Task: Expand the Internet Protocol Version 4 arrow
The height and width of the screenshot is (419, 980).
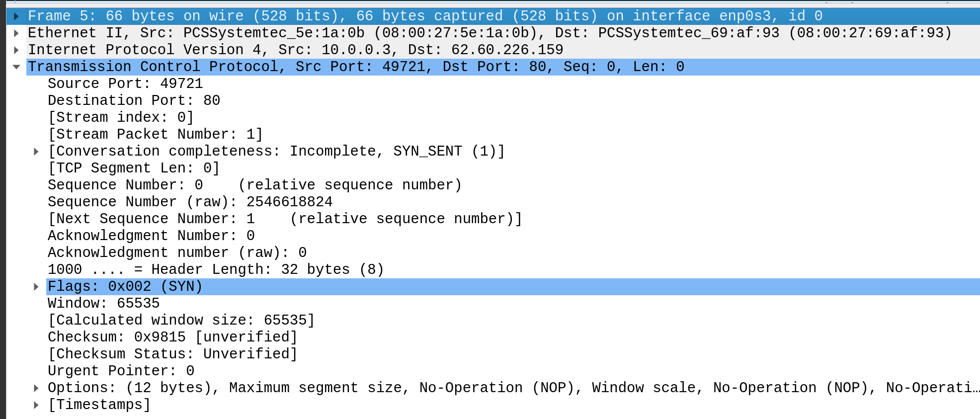Action: pyautogui.click(x=16, y=50)
